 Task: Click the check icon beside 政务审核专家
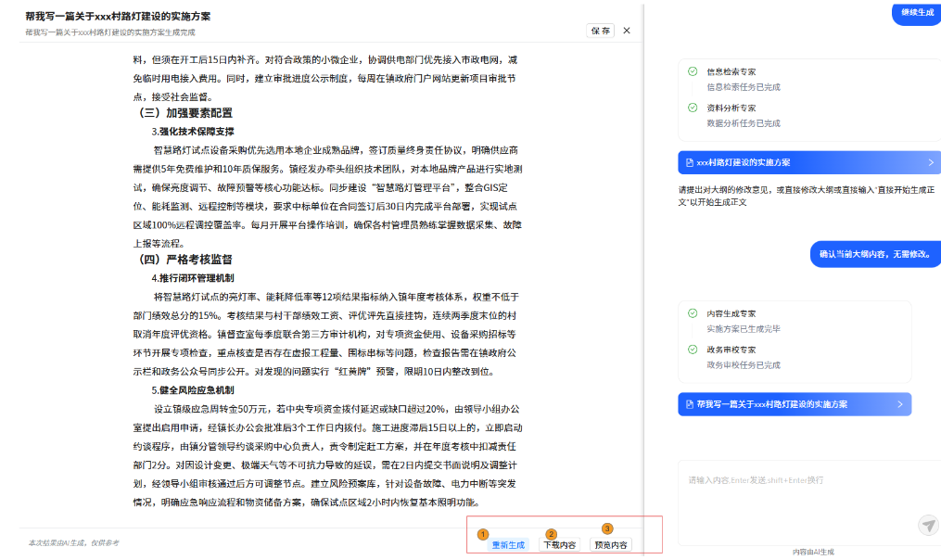(x=693, y=350)
